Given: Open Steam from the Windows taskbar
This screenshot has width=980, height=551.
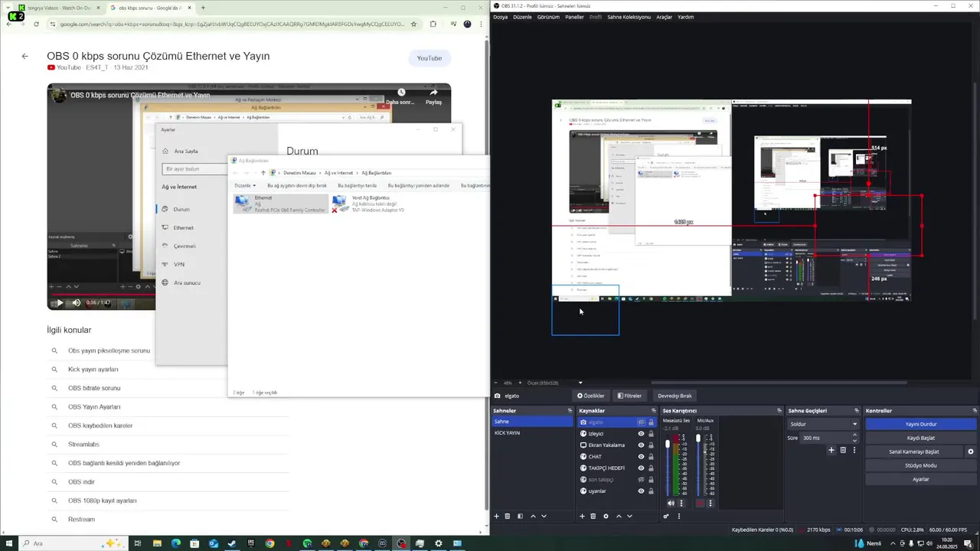Looking at the screenshot, I should pos(232,543).
